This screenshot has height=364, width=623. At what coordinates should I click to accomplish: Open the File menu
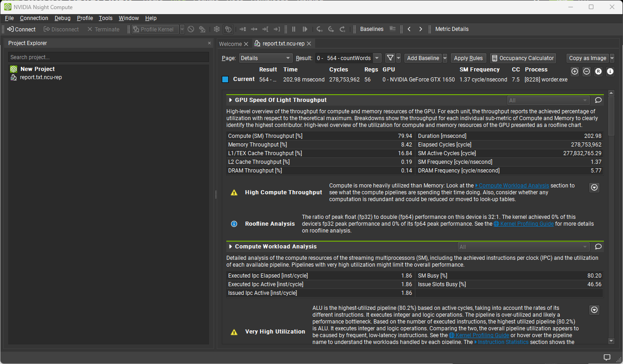tap(10, 18)
